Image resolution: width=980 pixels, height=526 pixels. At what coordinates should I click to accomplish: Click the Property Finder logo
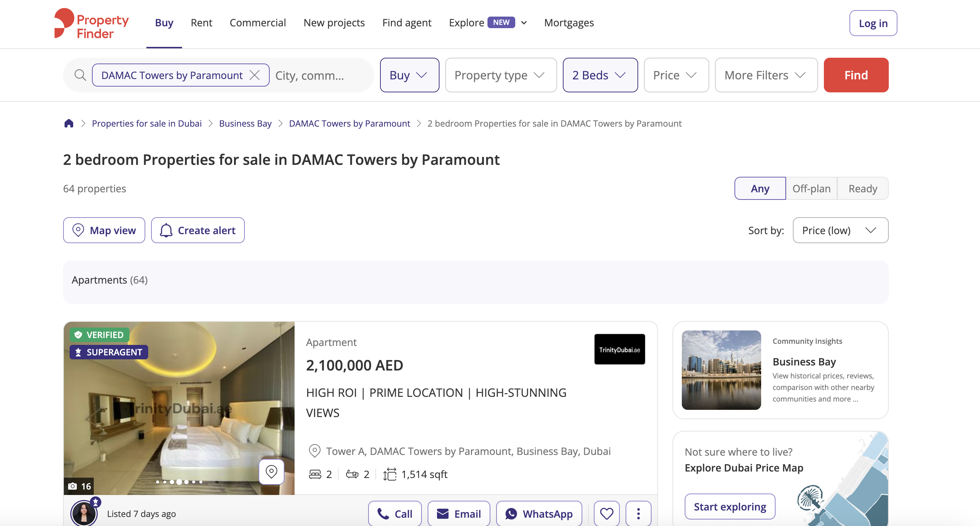tap(92, 23)
